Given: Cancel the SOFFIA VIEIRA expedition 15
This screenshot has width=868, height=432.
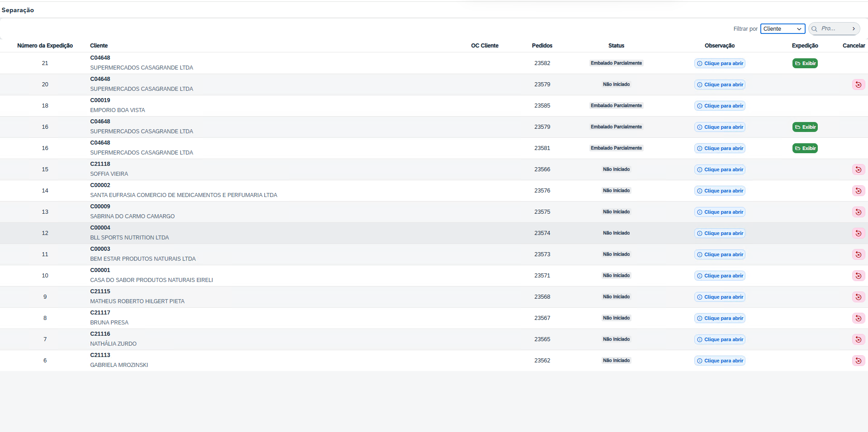Looking at the screenshot, I should 858,169.
